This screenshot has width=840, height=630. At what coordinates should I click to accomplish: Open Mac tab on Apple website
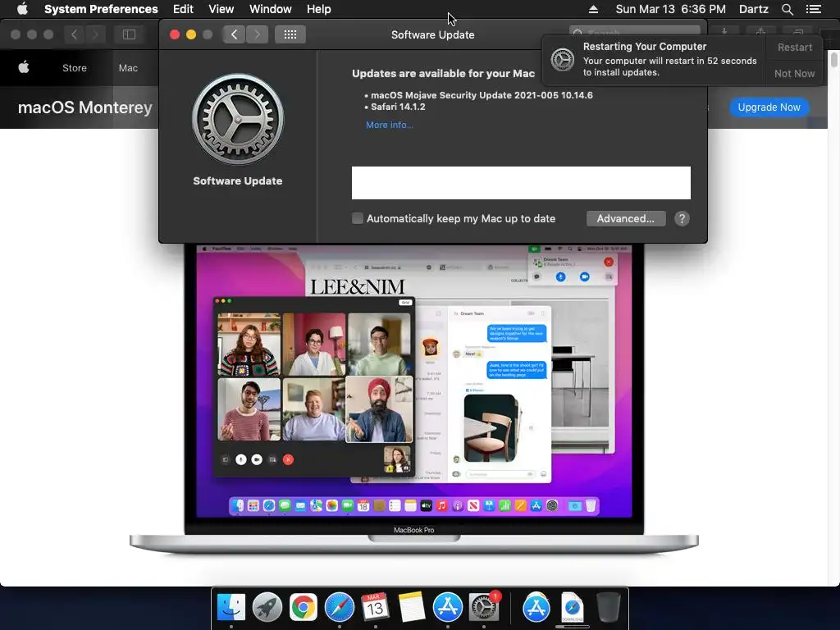pos(128,68)
